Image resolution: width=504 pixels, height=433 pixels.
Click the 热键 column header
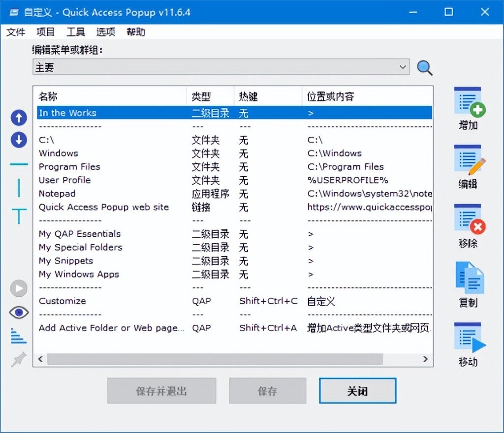pyautogui.click(x=268, y=96)
